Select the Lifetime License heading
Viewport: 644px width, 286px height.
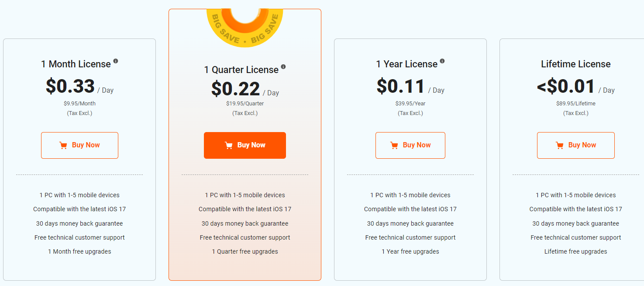click(575, 64)
